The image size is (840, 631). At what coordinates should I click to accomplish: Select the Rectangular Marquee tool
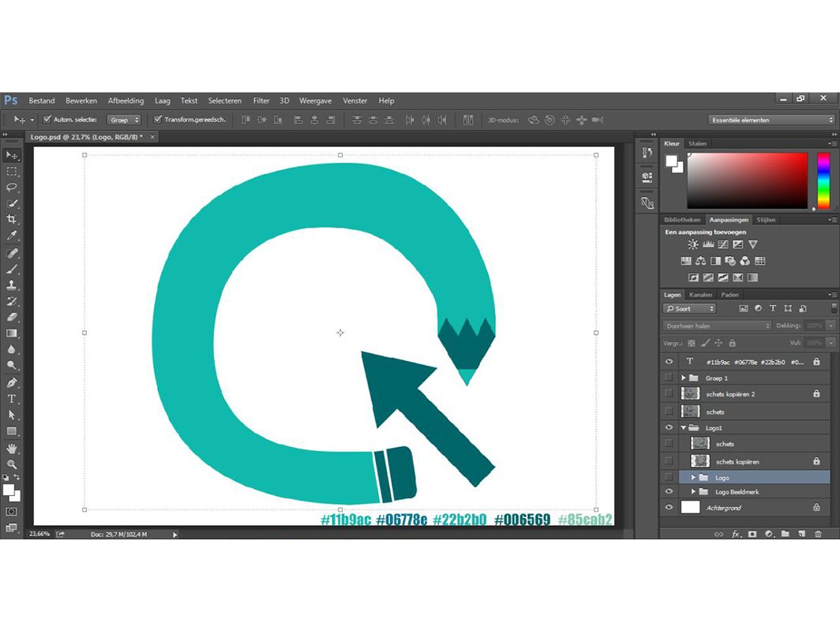[x=12, y=171]
